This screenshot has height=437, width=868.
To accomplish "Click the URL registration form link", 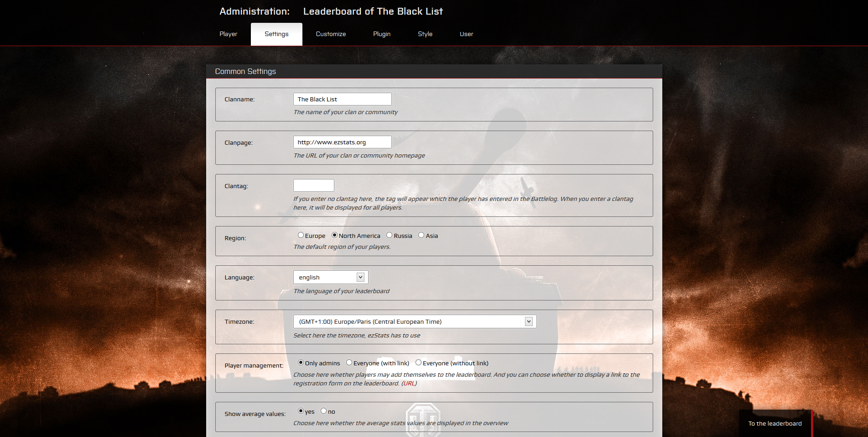I will point(410,383).
